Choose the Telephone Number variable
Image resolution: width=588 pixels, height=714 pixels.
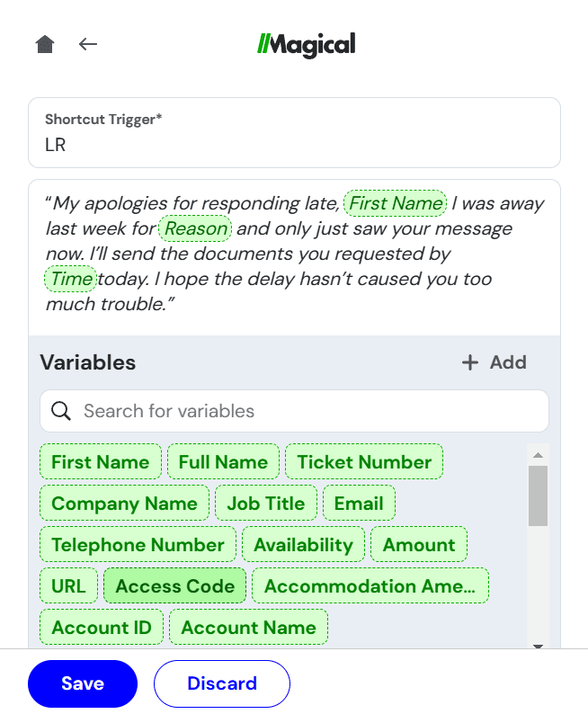(138, 545)
